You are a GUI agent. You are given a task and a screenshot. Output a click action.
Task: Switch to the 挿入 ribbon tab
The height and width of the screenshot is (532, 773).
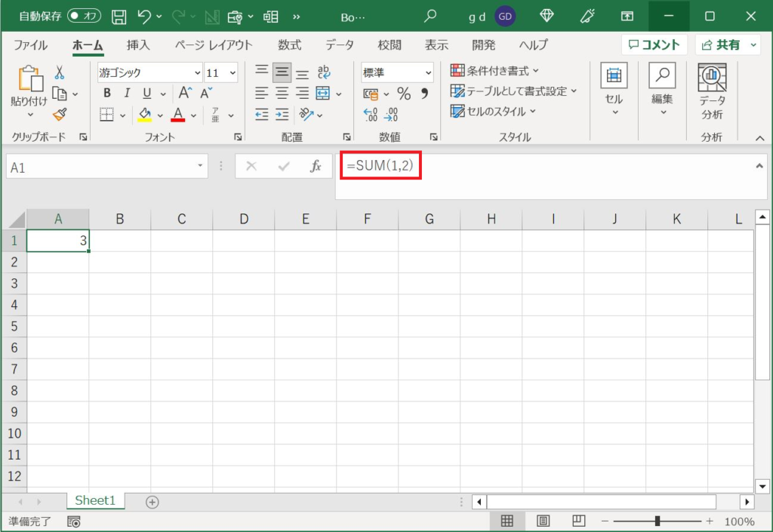coord(138,45)
